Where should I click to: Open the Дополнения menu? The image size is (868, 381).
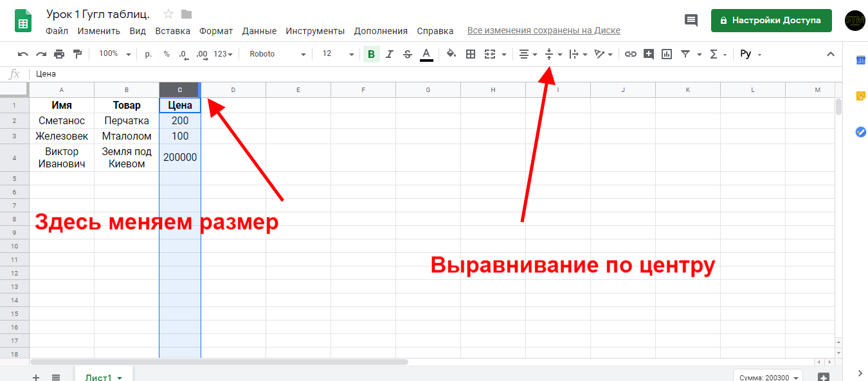coord(381,31)
